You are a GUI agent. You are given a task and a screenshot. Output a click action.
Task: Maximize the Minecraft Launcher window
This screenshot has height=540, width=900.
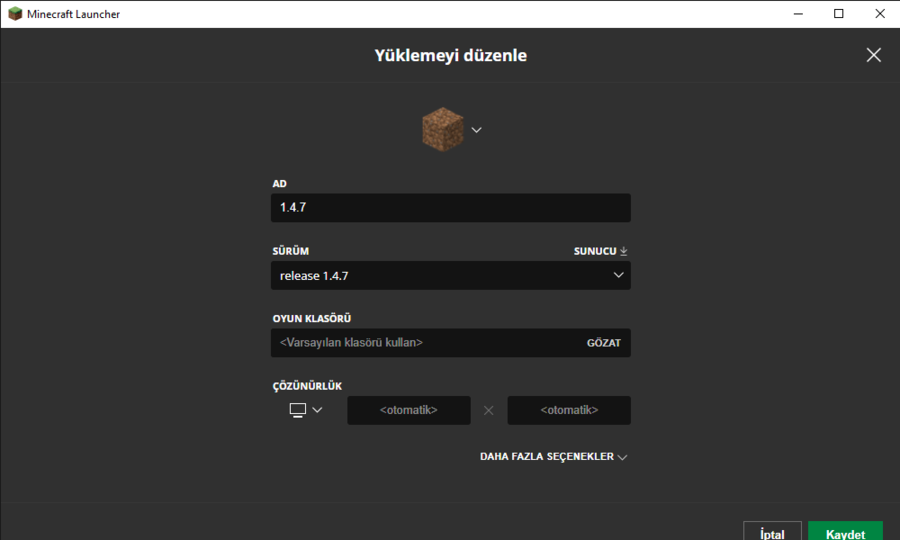839,14
